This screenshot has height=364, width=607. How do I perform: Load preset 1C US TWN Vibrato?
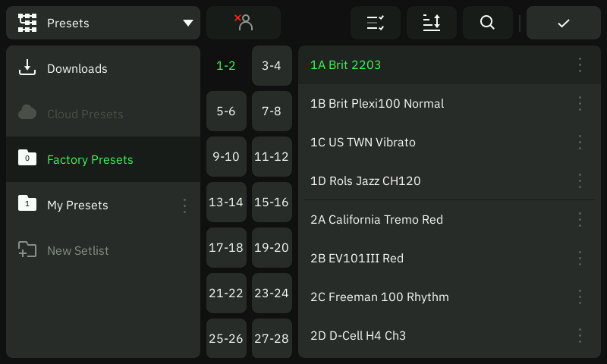click(449, 142)
